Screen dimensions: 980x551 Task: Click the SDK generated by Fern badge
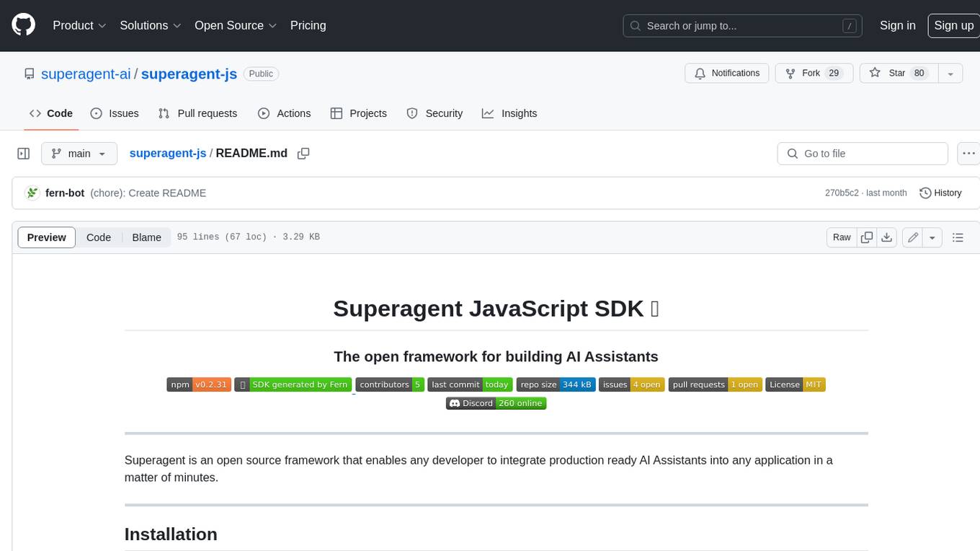[x=293, y=384]
